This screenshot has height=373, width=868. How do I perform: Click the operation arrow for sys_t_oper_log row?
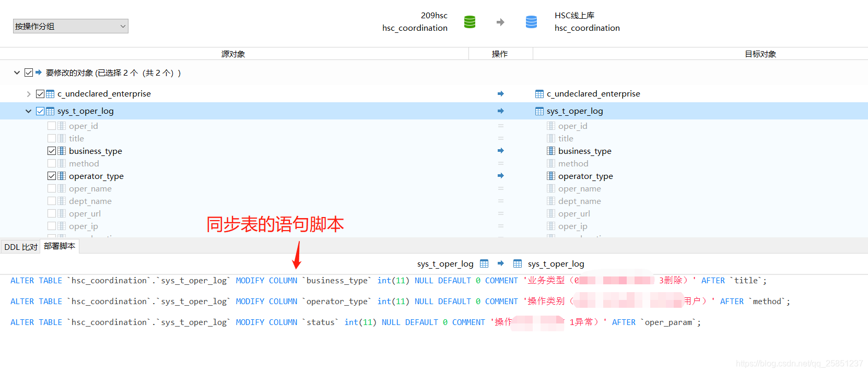(500, 111)
